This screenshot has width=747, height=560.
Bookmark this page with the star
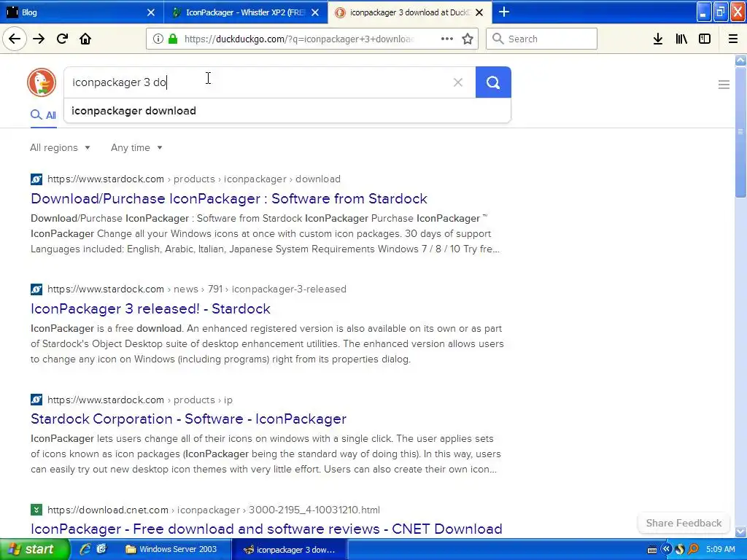(x=468, y=39)
